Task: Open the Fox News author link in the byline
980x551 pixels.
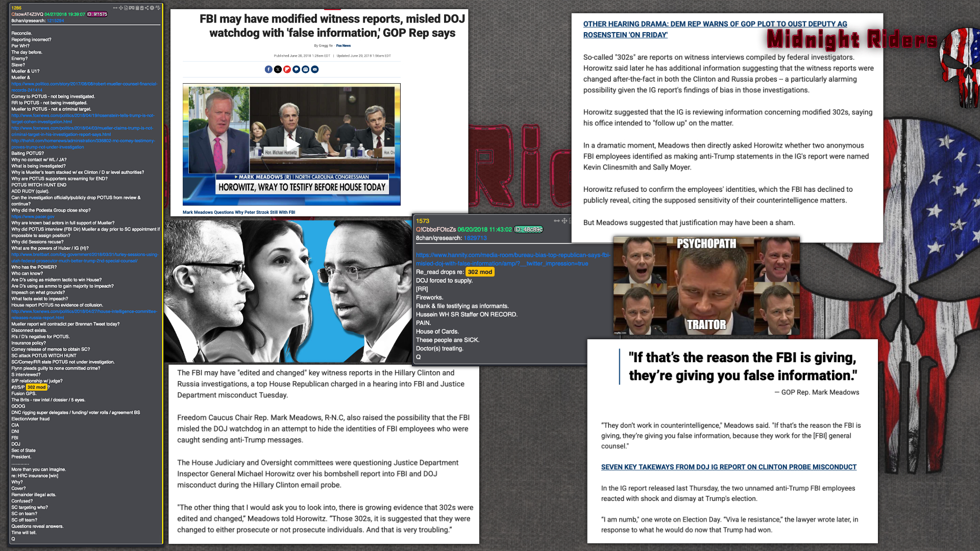Action: tap(344, 46)
